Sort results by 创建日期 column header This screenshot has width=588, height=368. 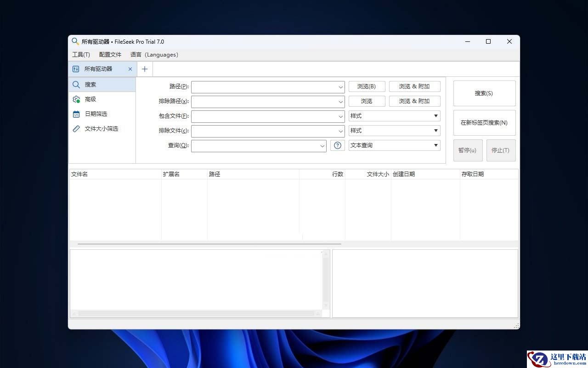point(425,174)
